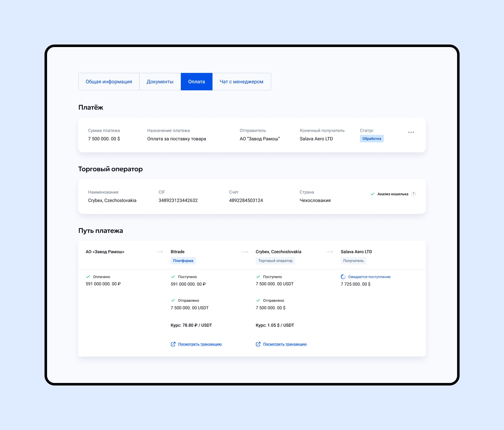
Task: Go to the Чат с менеджером tab
Action: (241, 82)
